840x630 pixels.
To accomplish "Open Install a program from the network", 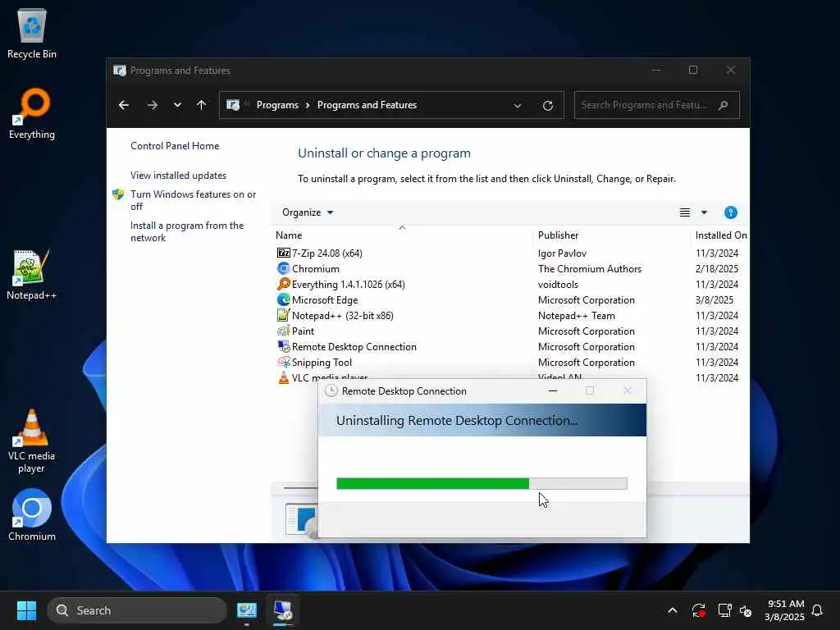I will 187,231.
